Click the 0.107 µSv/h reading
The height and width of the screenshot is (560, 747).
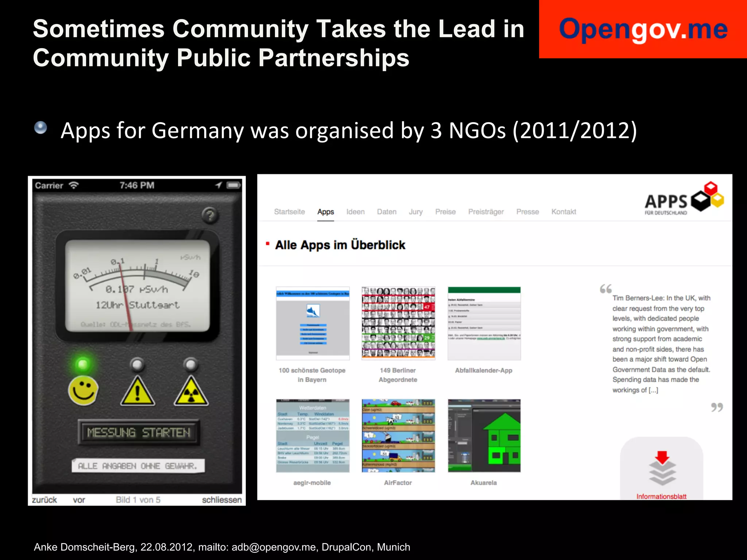coord(137,289)
